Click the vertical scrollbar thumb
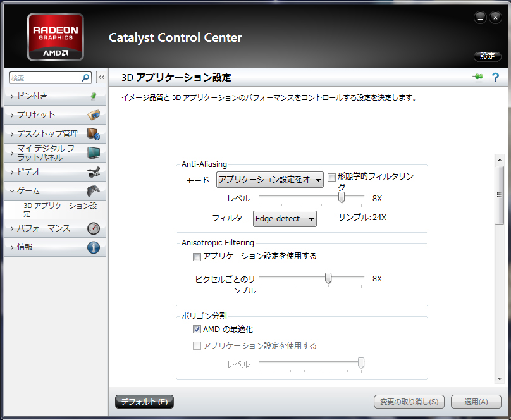Viewport: 511px width, 420px height. coord(499,195)
